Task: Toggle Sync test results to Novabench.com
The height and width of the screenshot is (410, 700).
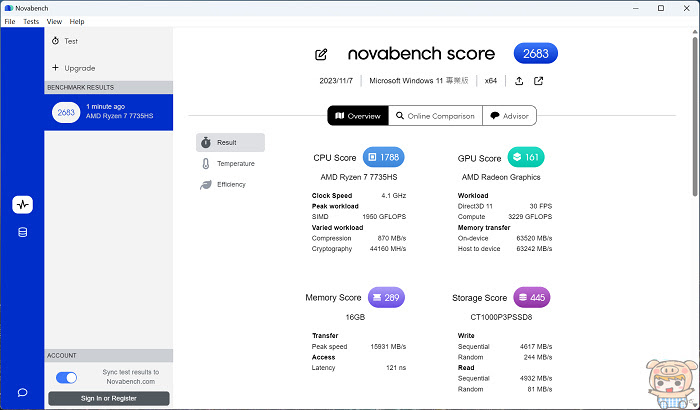Action: click(67, 378)
